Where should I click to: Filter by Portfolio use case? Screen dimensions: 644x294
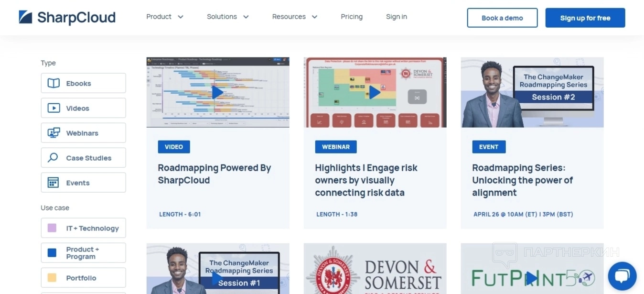[x=84, y=278]
